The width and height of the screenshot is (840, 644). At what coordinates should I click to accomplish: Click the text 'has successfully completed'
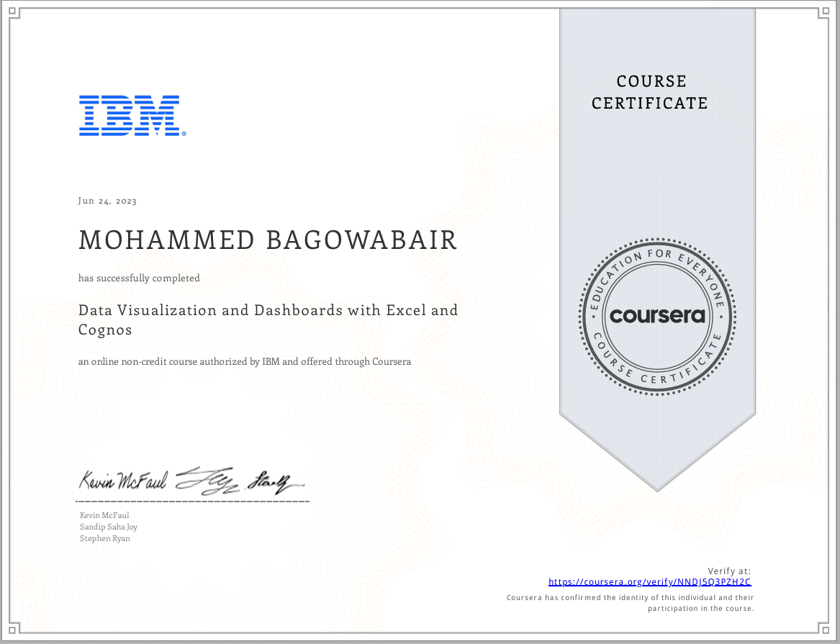pos(140,278)
